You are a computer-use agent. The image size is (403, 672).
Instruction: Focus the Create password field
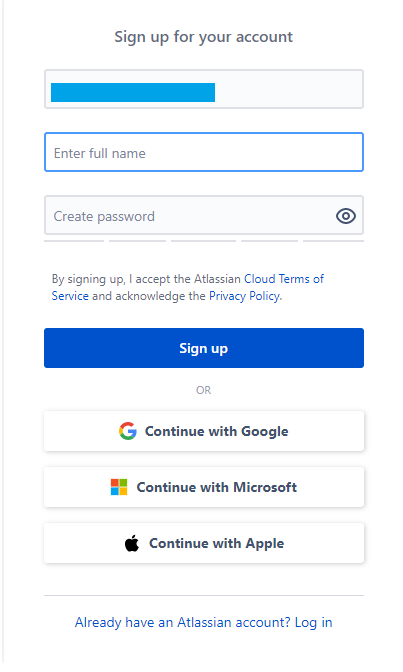click(x=204, y=215)
